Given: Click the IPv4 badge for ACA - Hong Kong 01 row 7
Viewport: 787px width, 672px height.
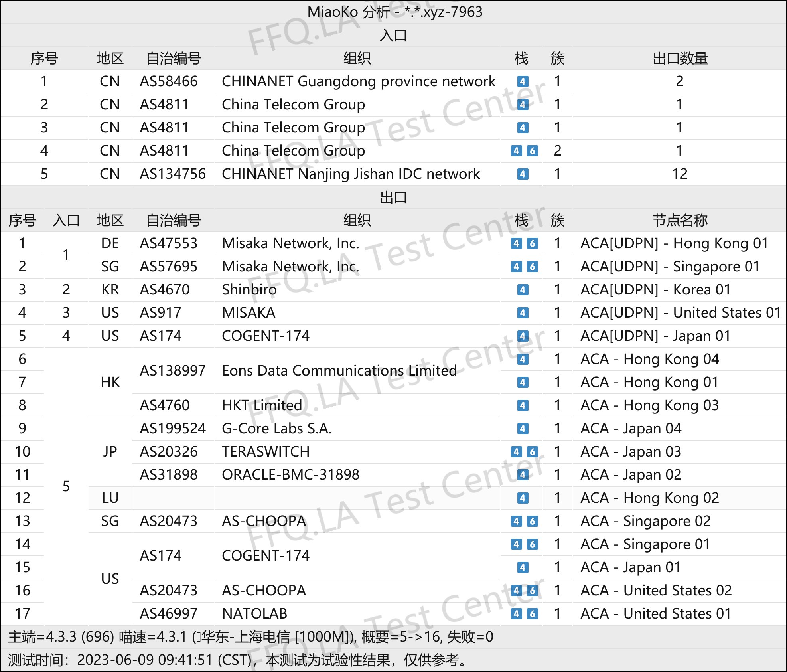Looking at the screenshot, I should coord(523,382).
